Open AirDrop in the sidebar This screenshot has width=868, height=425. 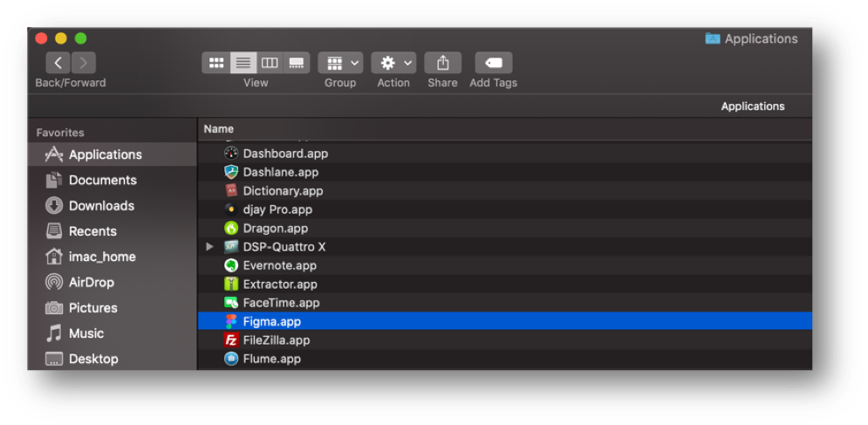(x=113, y=282)
